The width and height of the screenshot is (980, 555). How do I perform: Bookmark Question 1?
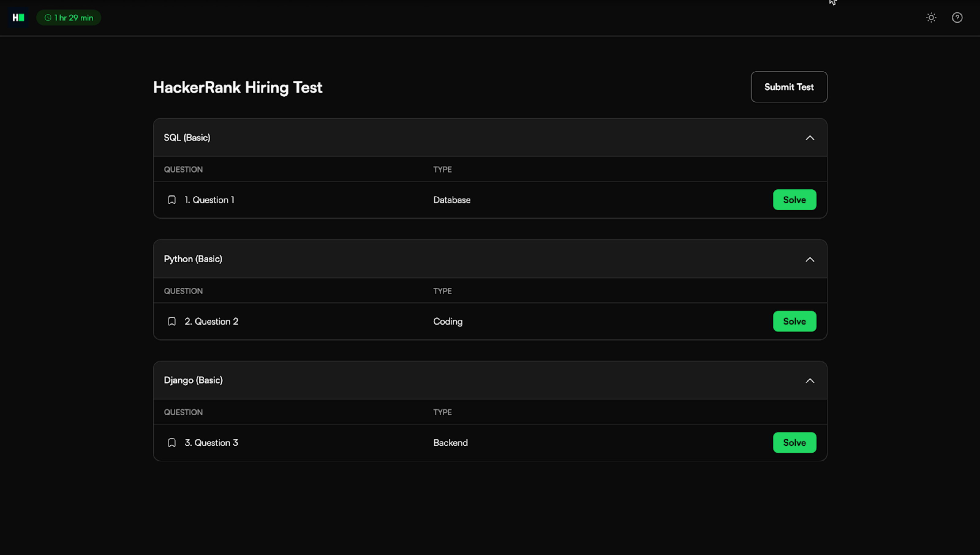coord(172,200)
